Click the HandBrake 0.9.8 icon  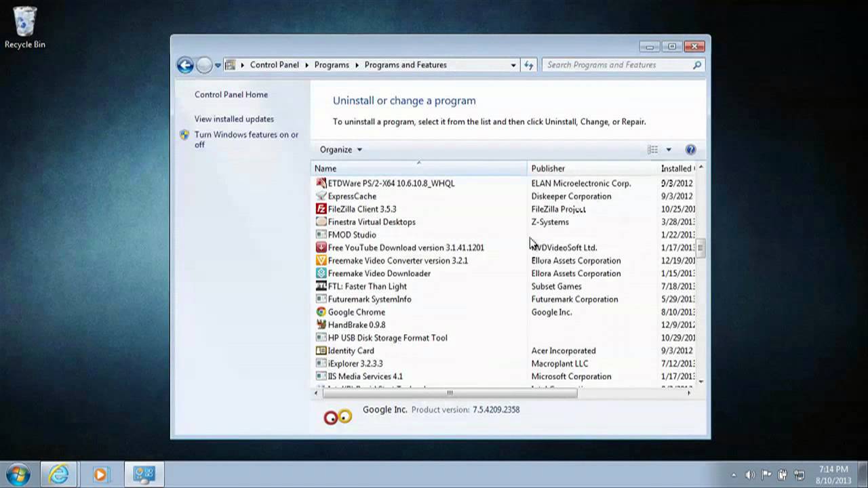coord(321,325)
